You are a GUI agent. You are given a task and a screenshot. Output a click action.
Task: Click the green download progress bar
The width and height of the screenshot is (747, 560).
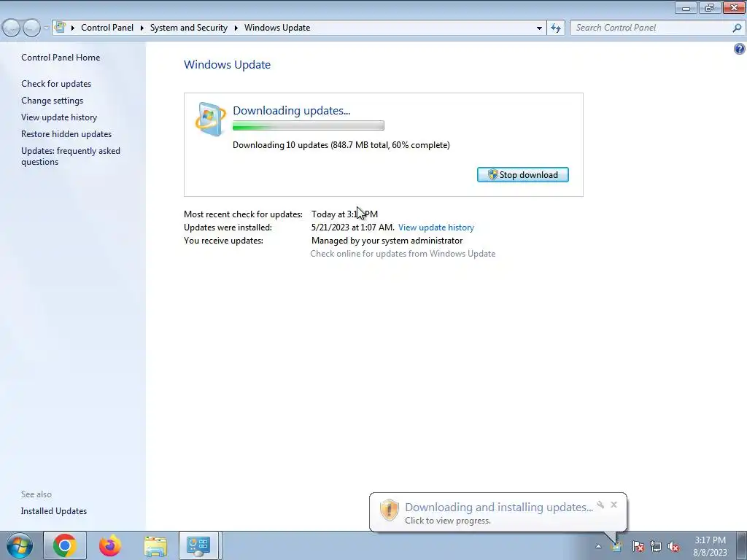(x=309, y=125)
